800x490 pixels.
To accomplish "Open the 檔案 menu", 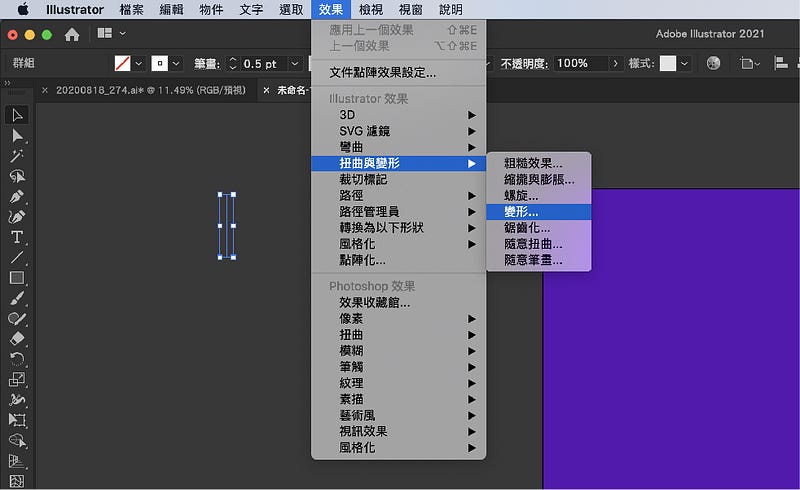I will click(x=131, y=9).
